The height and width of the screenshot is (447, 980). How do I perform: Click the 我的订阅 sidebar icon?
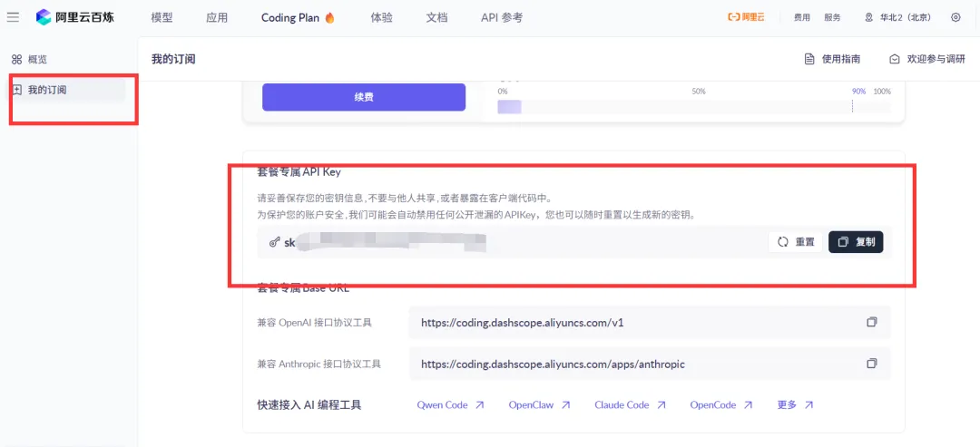(17, 90)
